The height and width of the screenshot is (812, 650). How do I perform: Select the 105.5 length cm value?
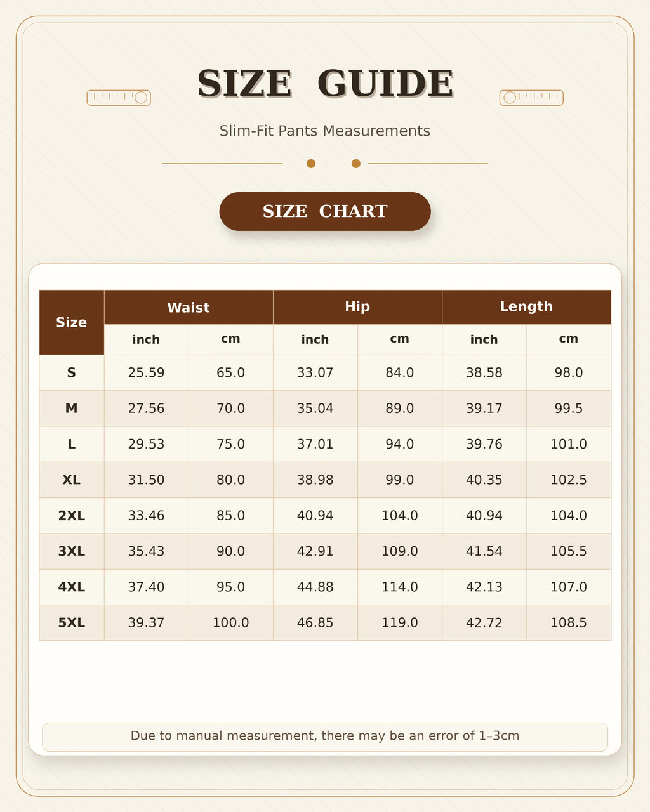pyautogui.click(x=569, y=551)
